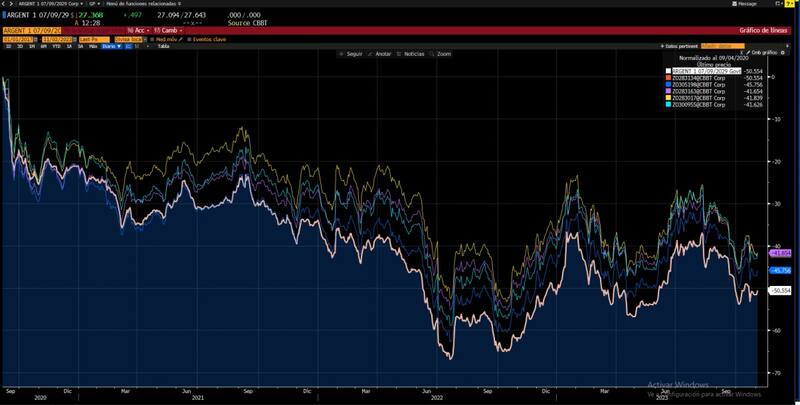Expand the Diario frequency dropdown
Screen dimensions: 800x405
pyautogui.click(x=108, y=46)
